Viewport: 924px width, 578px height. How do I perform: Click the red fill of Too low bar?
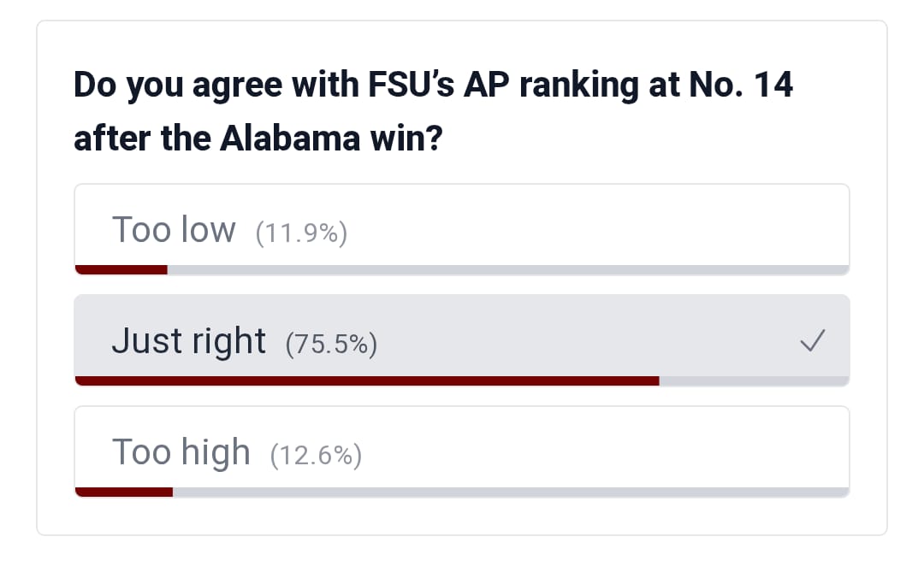click(x=121, y=270)
